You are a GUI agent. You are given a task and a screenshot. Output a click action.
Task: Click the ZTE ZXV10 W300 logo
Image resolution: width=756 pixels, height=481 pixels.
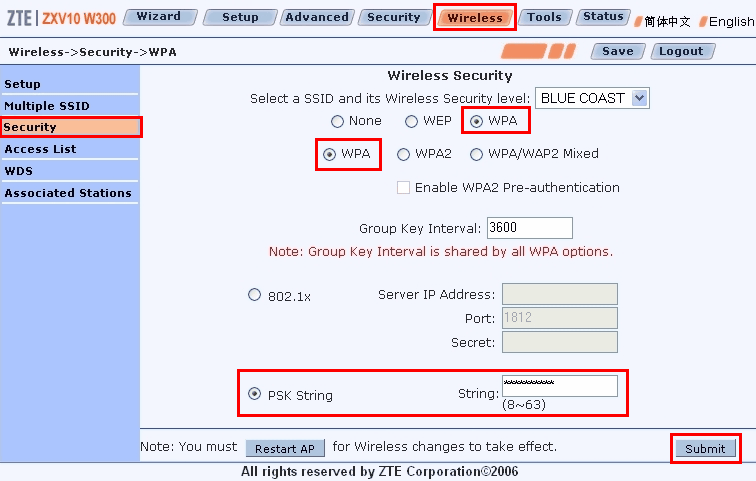[x=61, y=18]
